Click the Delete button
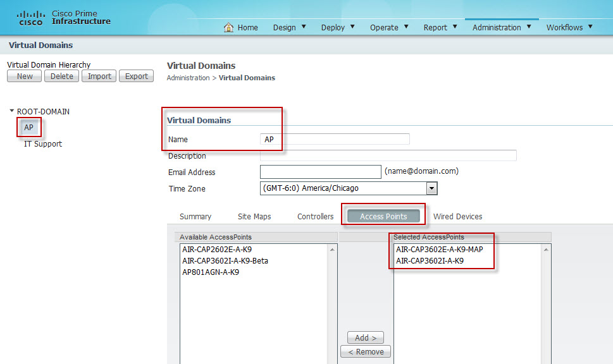The width and height of the screenshot is (613, 364). click(x=62, y=76)
